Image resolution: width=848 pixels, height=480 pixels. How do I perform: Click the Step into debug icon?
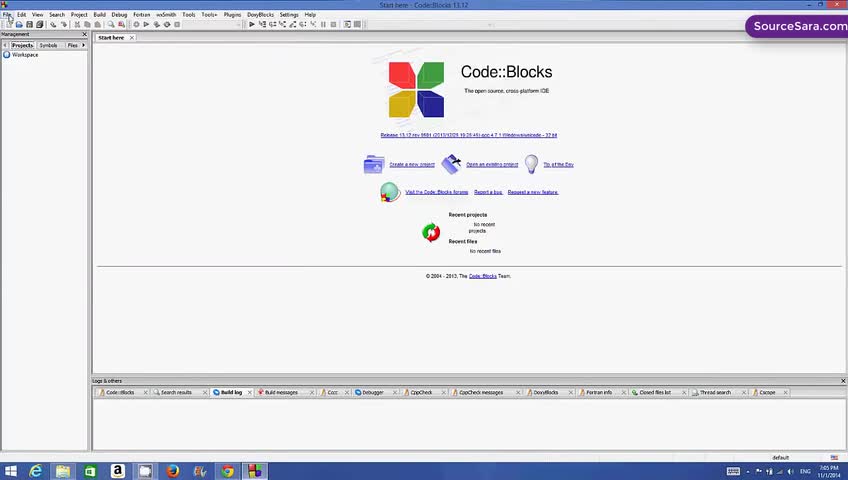click(282, 24)
